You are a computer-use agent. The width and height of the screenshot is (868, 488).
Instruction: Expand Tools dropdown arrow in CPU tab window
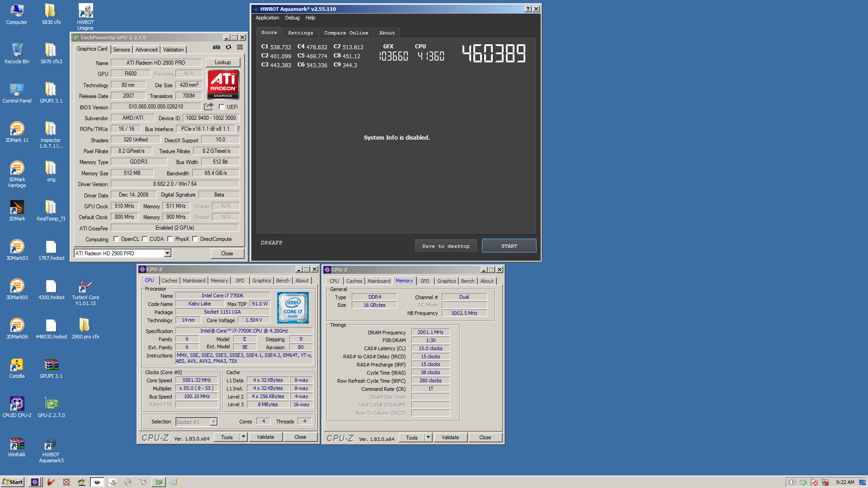(x=243, y=437)
